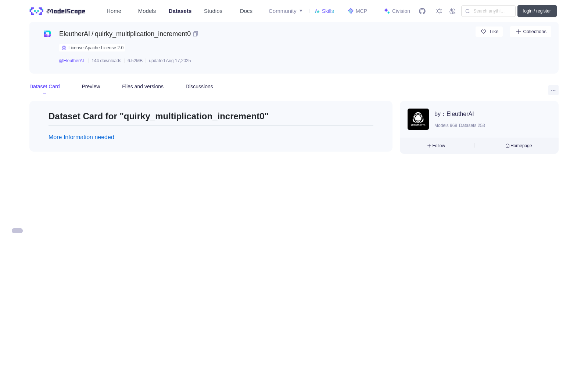Expand the Community dropdown menu
588x368 pixels.
(286, 11)
